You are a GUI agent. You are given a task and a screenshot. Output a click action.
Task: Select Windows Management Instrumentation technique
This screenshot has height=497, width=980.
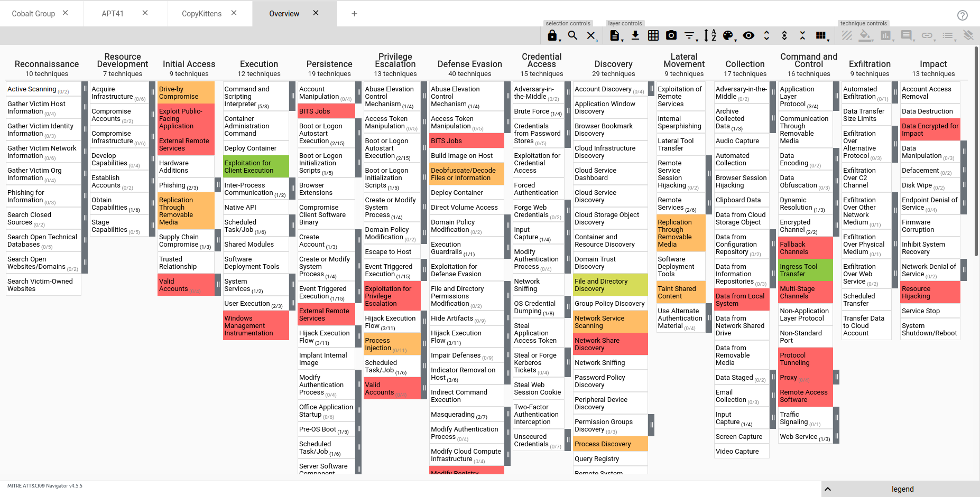coord(256,325)
